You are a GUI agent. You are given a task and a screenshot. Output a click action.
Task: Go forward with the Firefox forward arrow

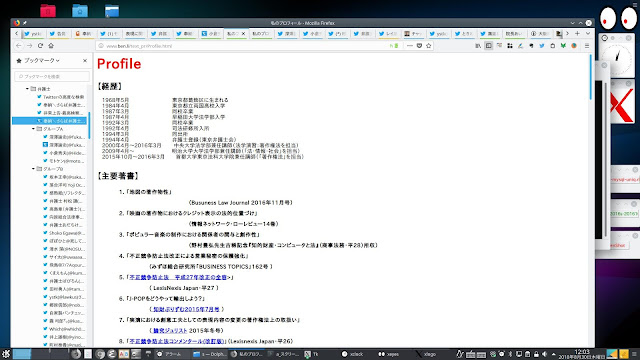29,46
